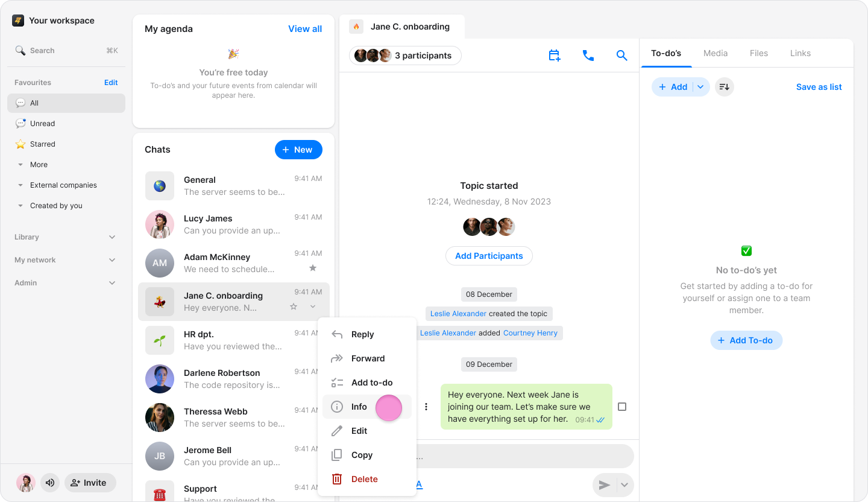
Task: Choose Copy from the context menu
Action: tap(367, 455)
